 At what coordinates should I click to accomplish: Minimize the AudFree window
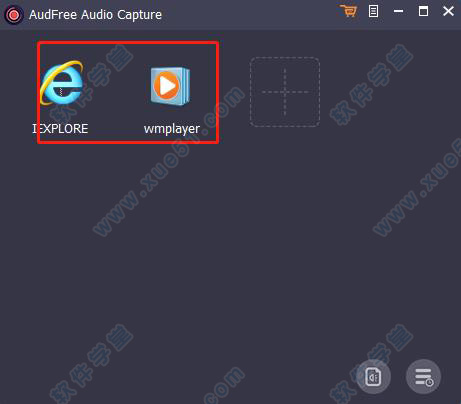coord(398,11)
